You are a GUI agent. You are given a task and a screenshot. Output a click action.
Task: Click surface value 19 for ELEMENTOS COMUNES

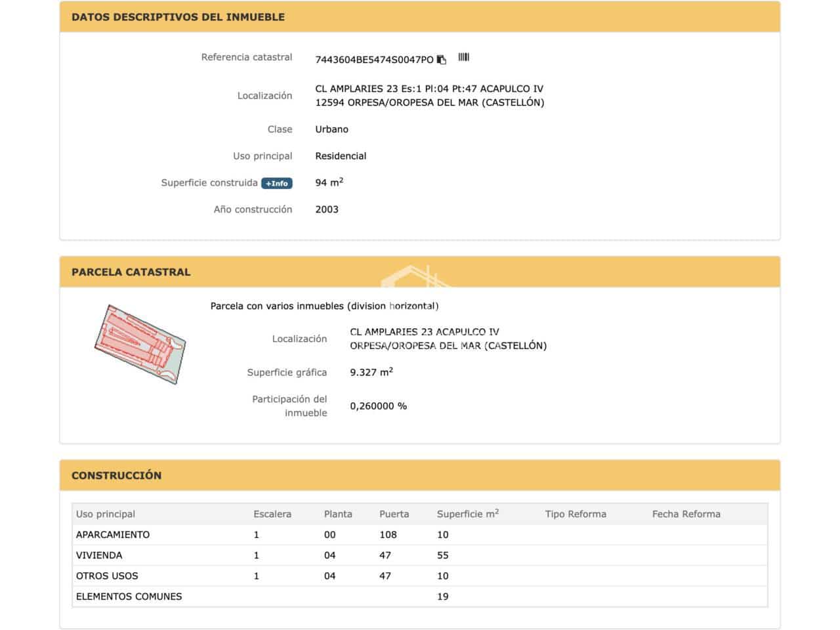[443, 597]
